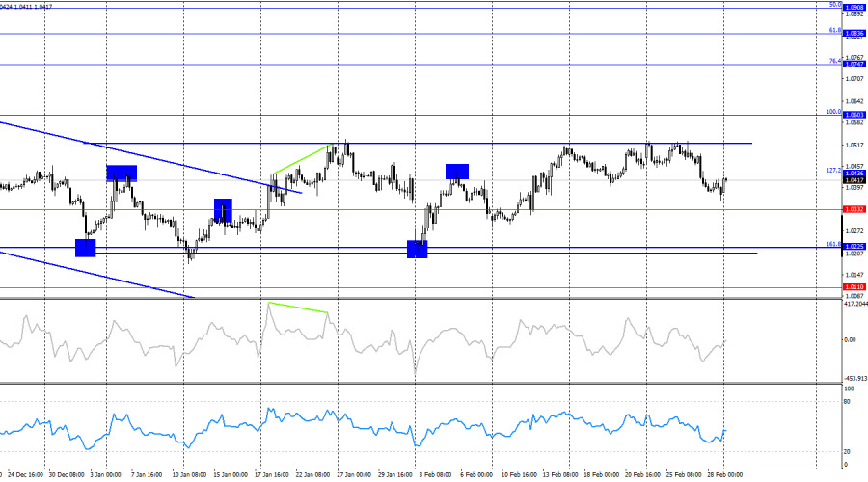Click the 1.0836 blue price label
The height and width of the screenshot is (482, 868).
[854, 33]
